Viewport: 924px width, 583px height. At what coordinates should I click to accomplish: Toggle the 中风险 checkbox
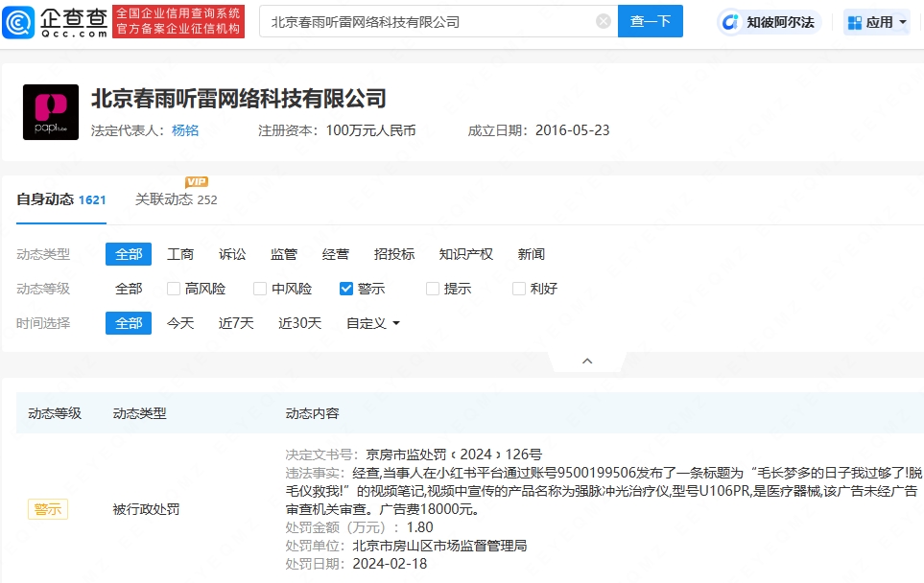point(260,289)
